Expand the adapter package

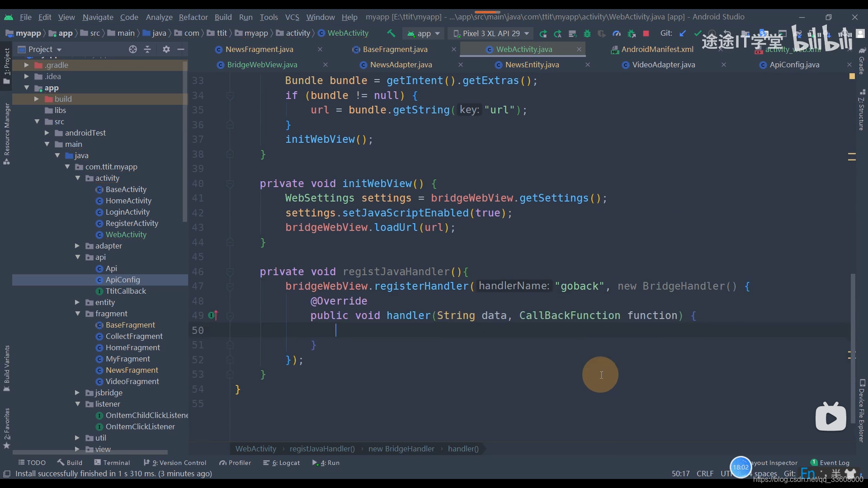(x=77, y=246)
